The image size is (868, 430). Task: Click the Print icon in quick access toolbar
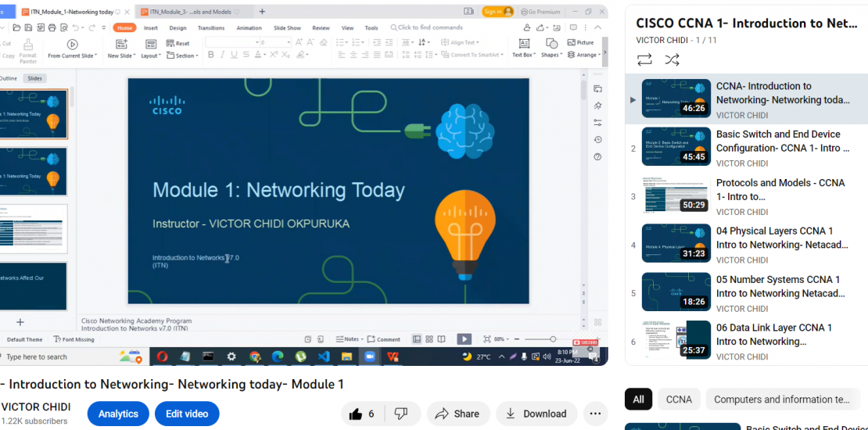point(52,27)
